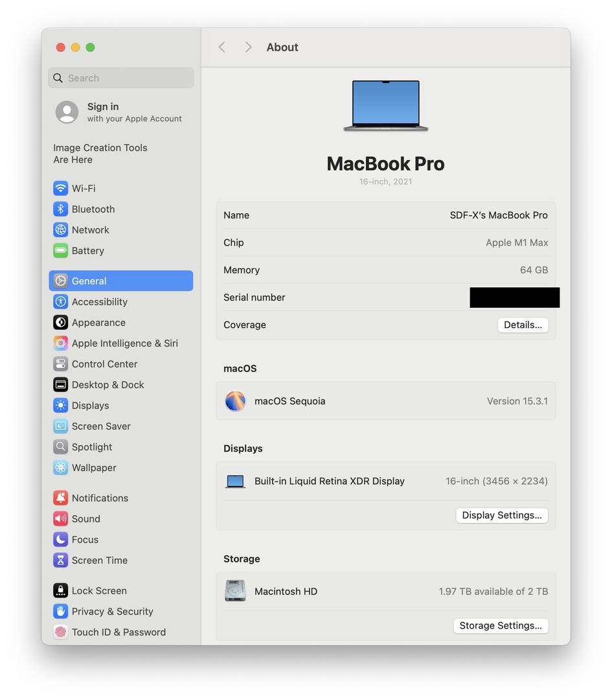Screen dimensions: 612x700
Task: Click the Serial number row label
Action: click(x=255, y=297)
